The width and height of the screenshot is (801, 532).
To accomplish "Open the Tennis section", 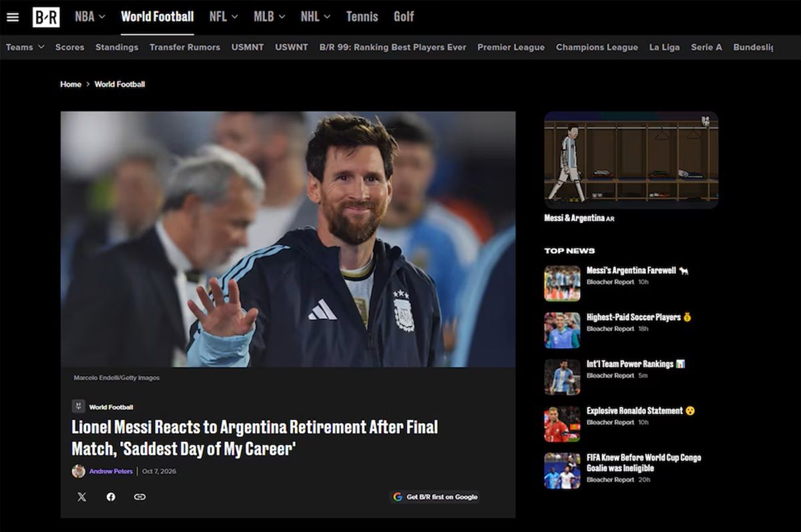I will point(362,17).
